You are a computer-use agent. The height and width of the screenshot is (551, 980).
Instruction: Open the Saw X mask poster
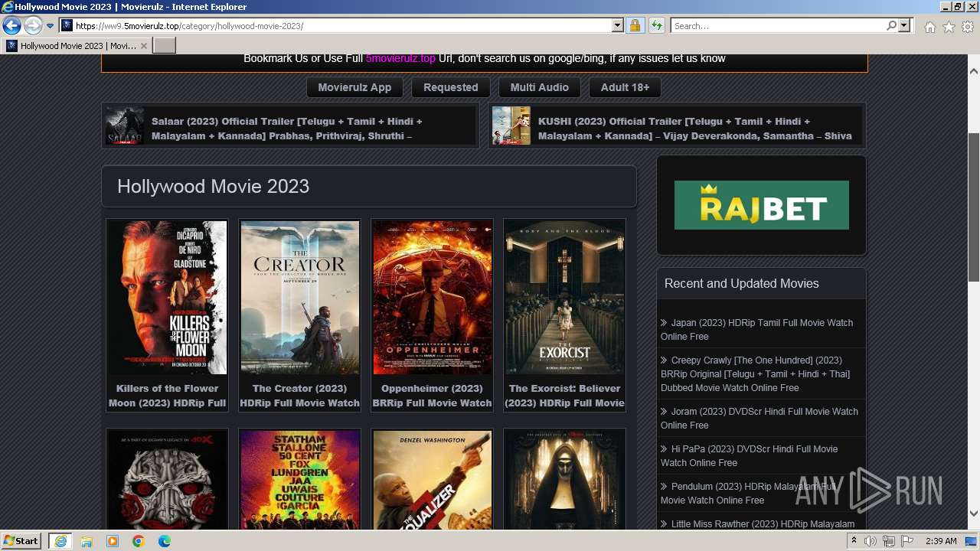[x=167, y=480]
